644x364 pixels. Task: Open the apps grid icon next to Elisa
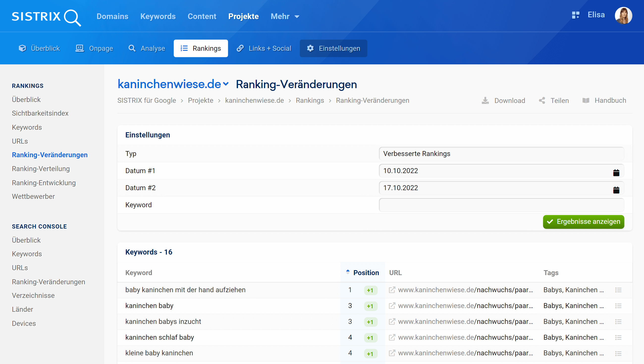click(x=575, y=15)
